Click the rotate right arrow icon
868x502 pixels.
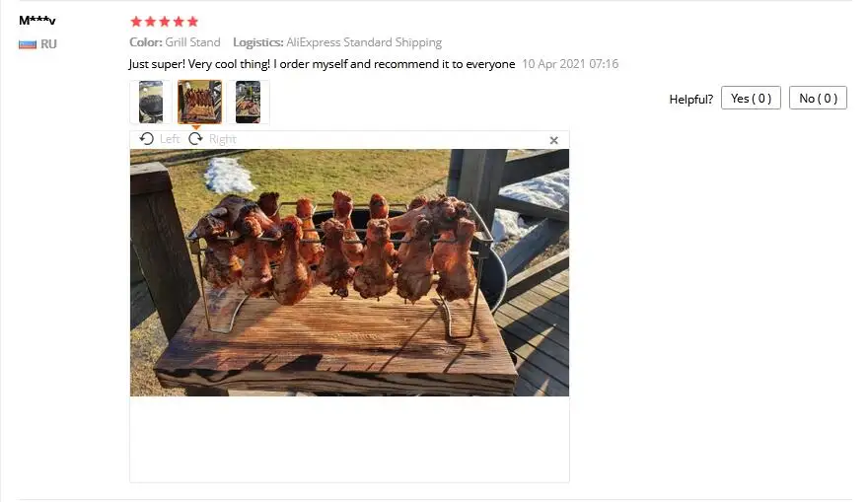pyautogui.click(x=195, y=138)
